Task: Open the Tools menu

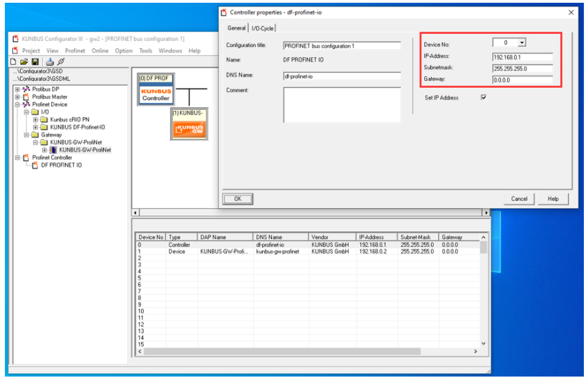Action: point(145,50)
